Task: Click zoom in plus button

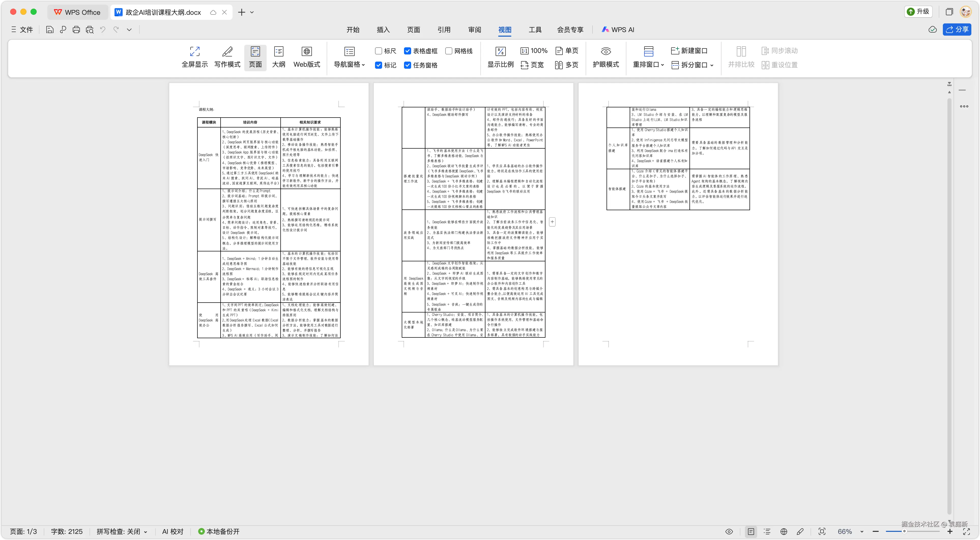Action: (950, 531)
